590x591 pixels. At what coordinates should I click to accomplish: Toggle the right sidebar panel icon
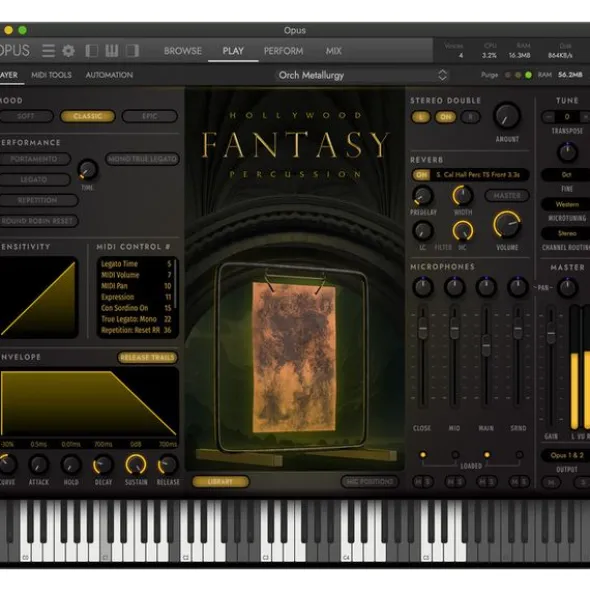[x=132, y=51]
